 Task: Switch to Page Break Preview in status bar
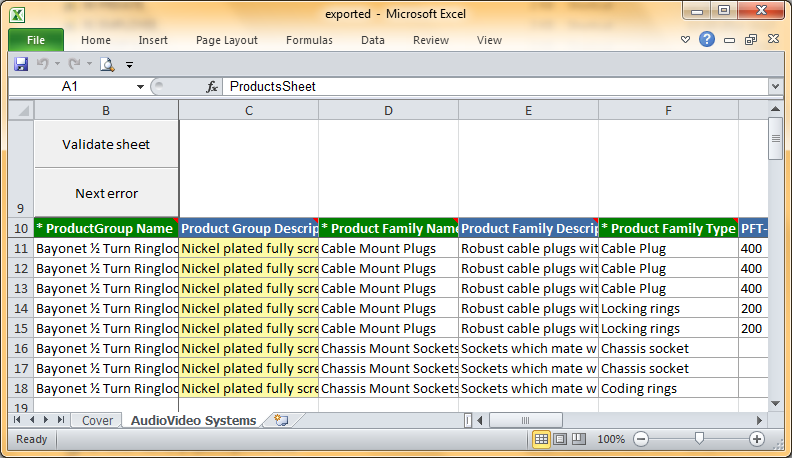point(579,439)
